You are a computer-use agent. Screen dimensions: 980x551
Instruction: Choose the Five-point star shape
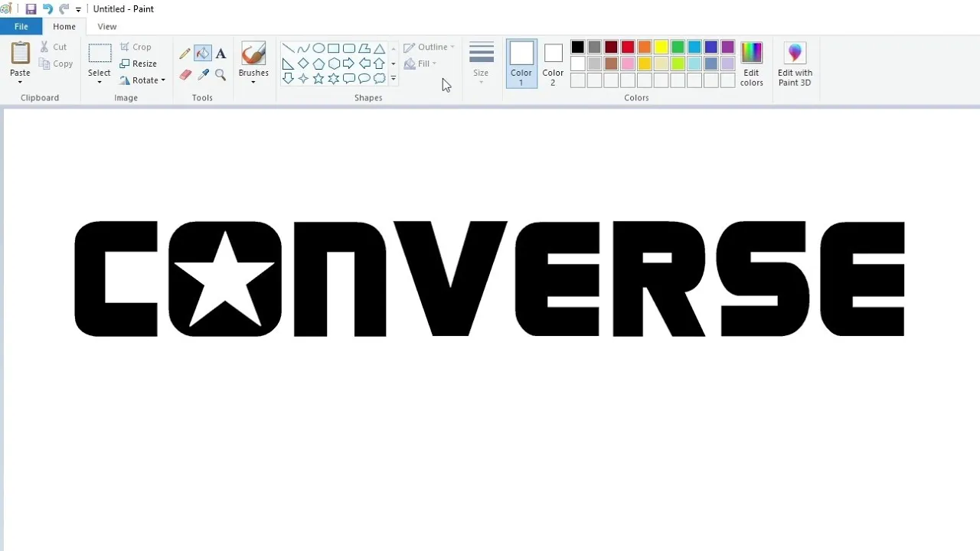click(318, 78)
